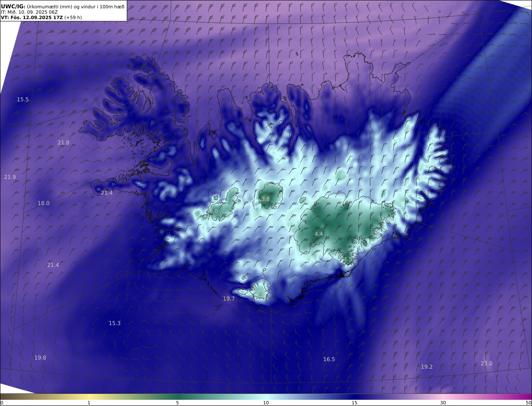
Task: Click the 19.8 value label on the map
Action: 40,358
